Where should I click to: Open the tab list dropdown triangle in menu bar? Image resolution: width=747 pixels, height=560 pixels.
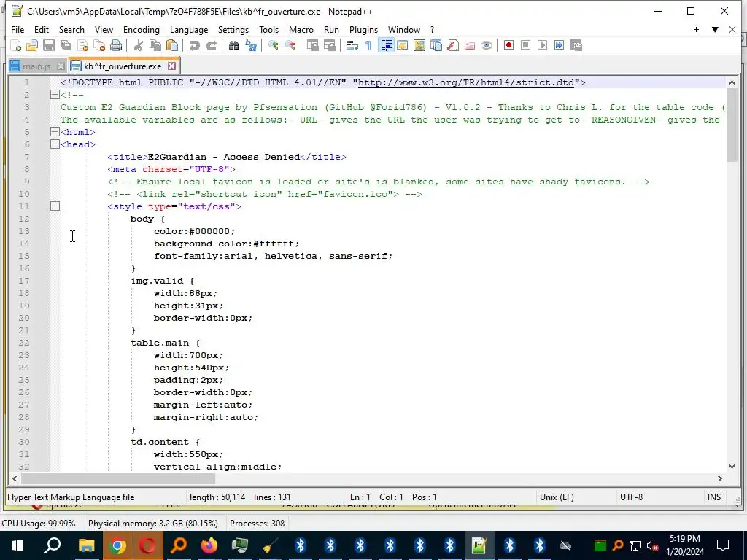[x=715, y=29]
